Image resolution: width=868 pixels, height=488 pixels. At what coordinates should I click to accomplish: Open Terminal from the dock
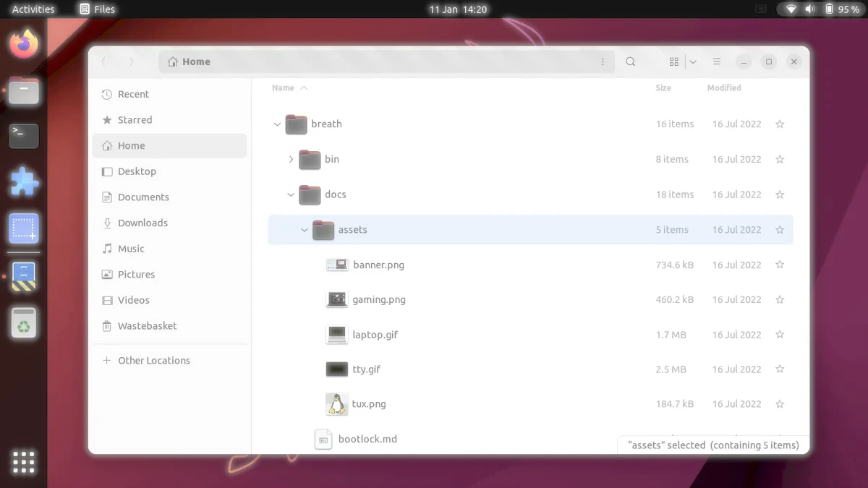click(24, 136)
